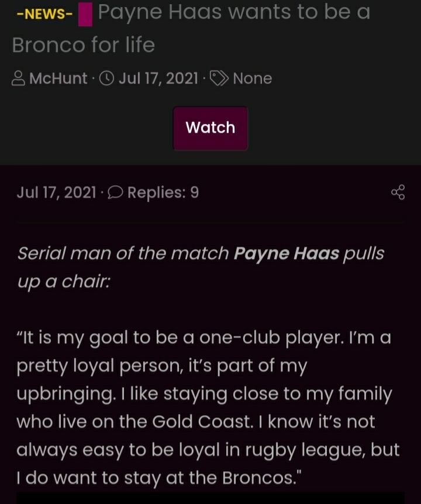The height and width of the screenshot is (504, 421).
Task: Click the italic intro line 'Serial man of the match'
Action: coord(123,253)
